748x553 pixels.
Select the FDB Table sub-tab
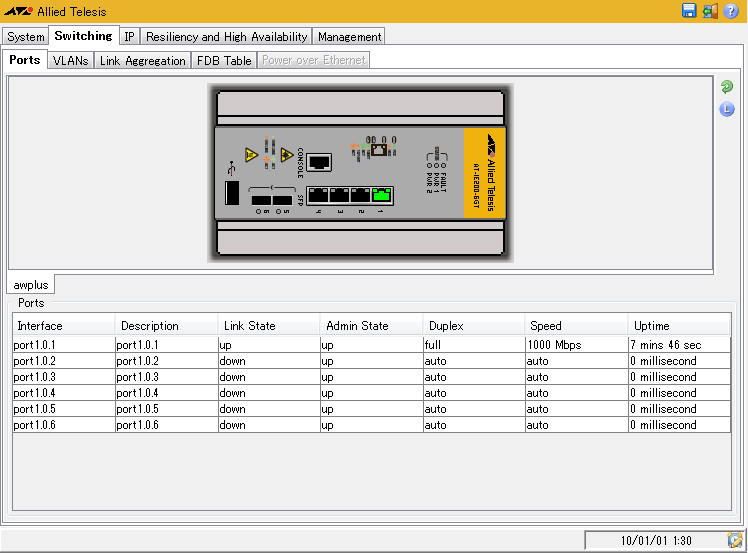pos(224,61)
